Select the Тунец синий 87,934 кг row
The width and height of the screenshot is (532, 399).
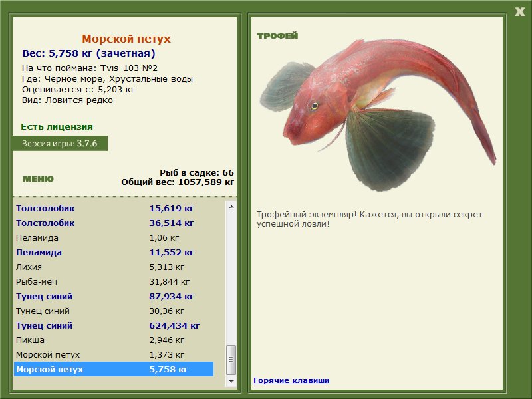pyautogui.click(x=114, y=296)
